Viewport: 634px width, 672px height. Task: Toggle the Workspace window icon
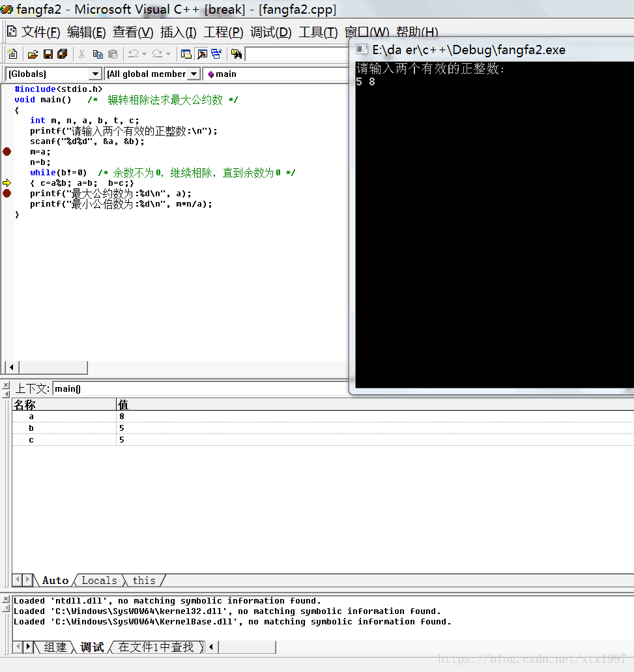click(186, 54)
